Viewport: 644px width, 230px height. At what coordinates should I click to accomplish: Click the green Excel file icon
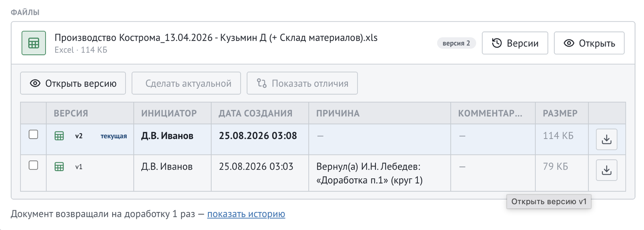[x=34, y=43]
